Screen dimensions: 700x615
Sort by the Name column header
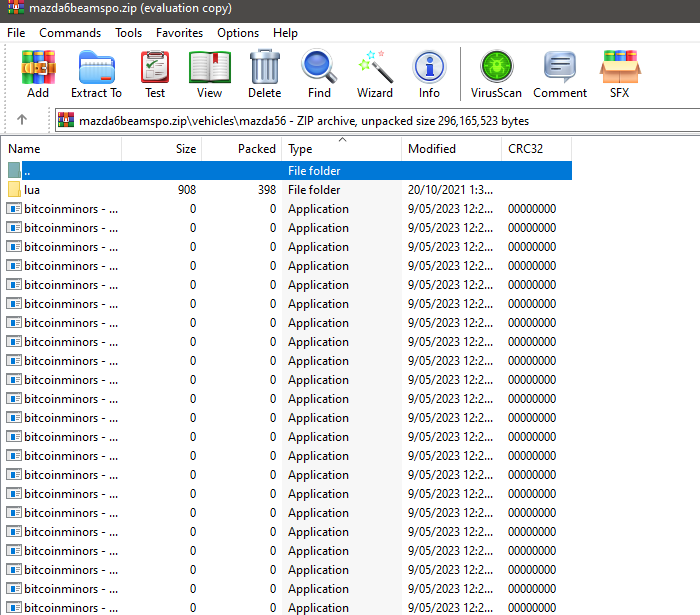[61, 149]
